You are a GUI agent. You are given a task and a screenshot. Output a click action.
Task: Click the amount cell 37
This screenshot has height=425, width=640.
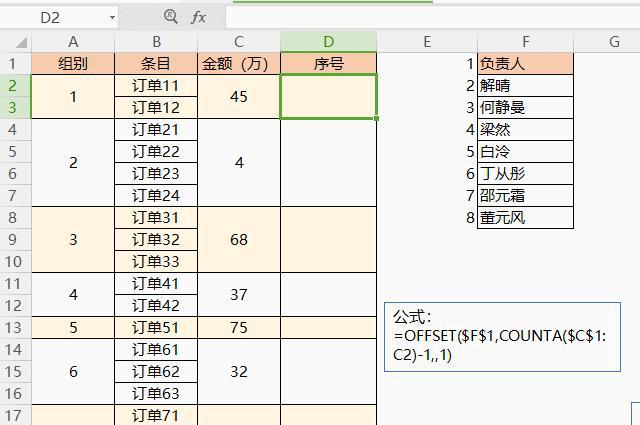coord(239,294)
